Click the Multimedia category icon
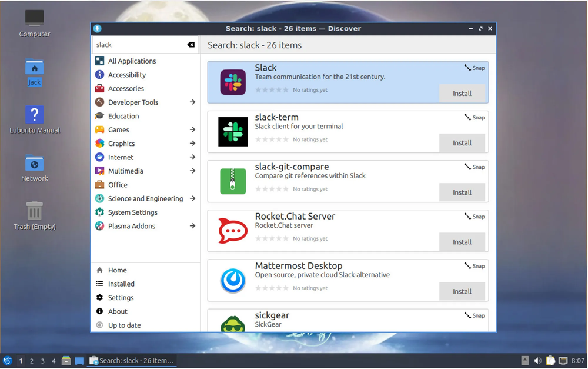 coord(99,171)
